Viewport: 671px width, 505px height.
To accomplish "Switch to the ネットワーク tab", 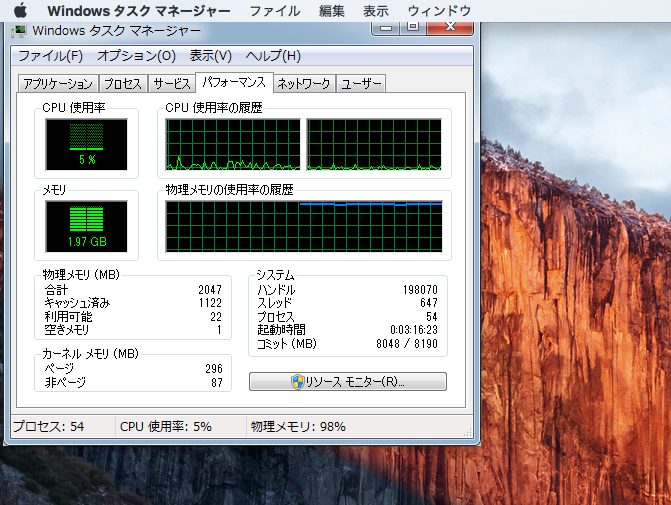I will 304,83.
